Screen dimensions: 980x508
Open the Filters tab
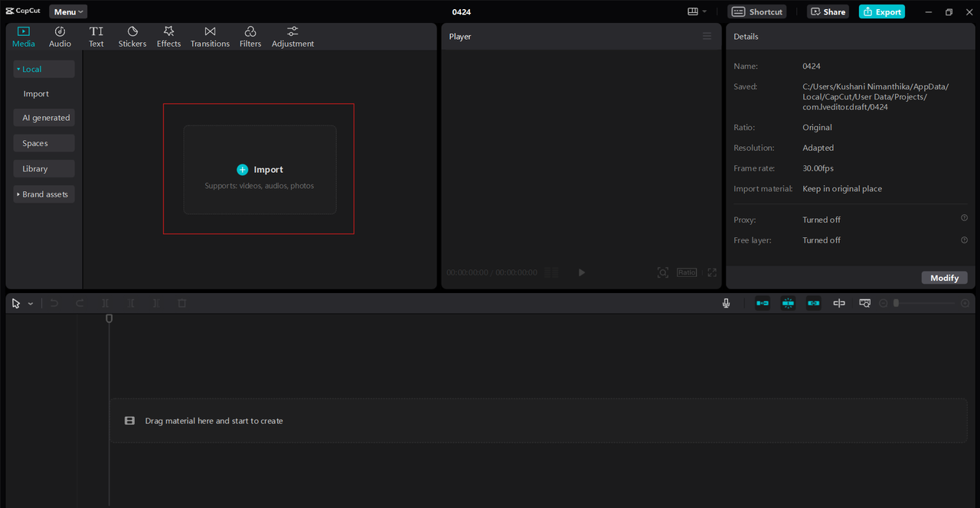(x=250, y=37)
